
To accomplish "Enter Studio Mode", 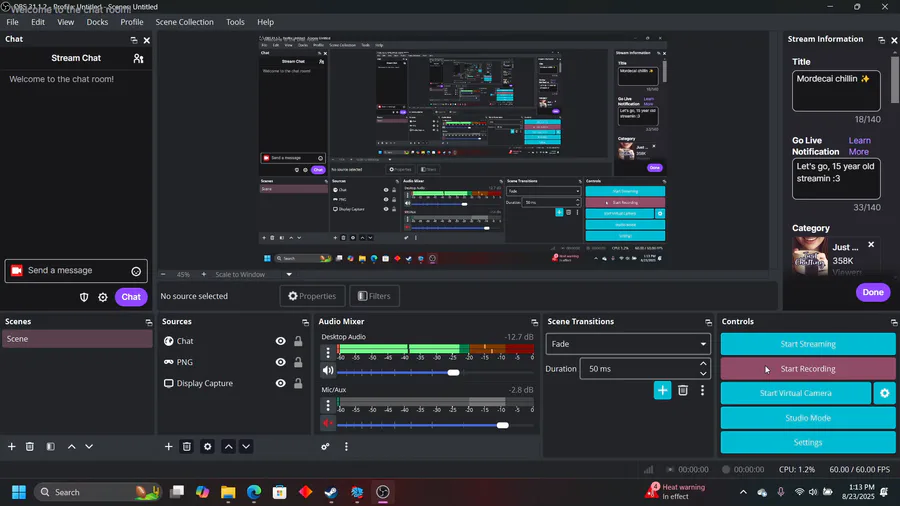I will [x=808, y=418].
